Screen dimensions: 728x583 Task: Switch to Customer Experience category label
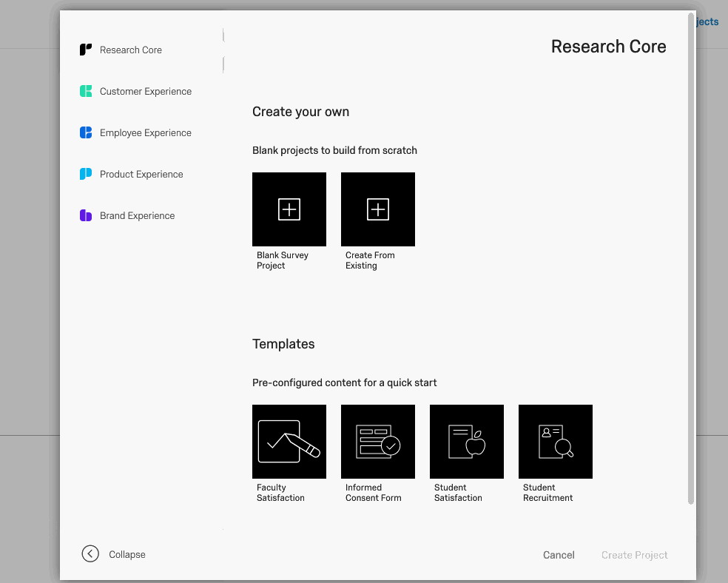point(146,92)
